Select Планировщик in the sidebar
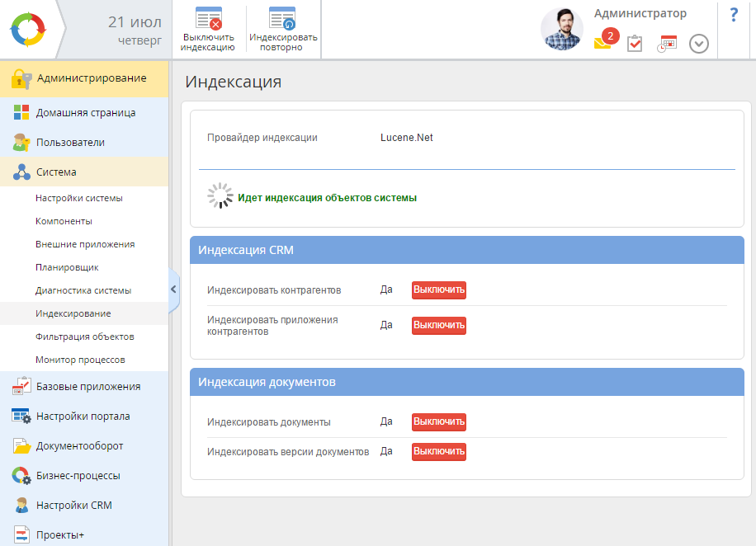The width and height of the screenshot is (756, 546). (67, 267)
